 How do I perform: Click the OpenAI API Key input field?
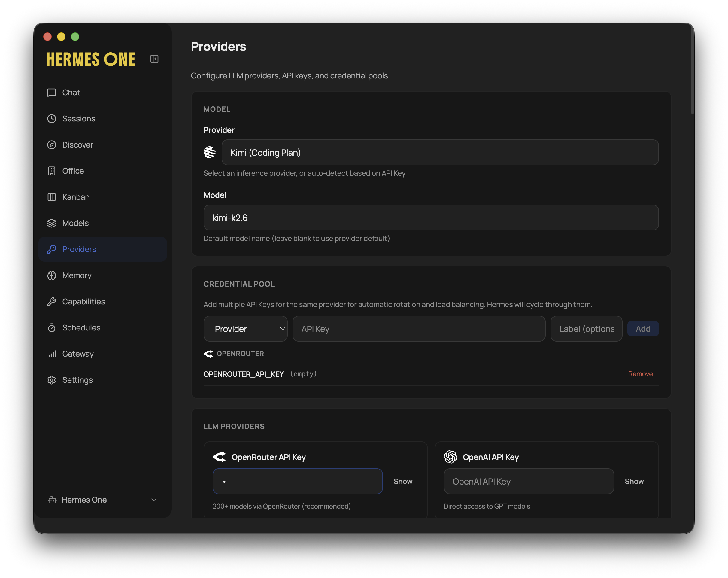(x=529, y=481)
